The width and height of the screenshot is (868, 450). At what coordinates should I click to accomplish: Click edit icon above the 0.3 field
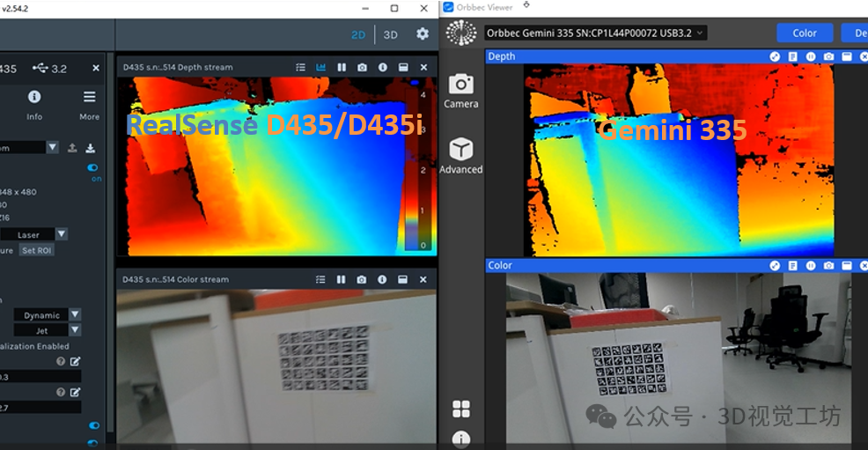(76, 361)
